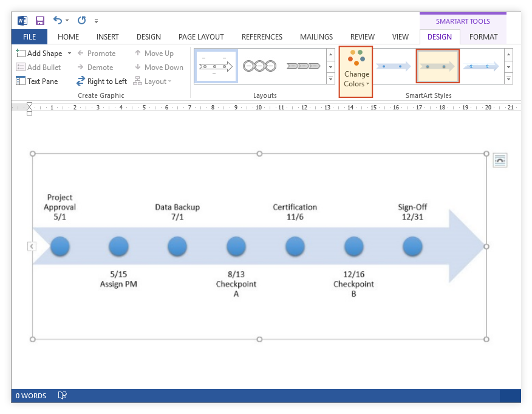Click the Data Backup 7/1 timeline circle
The height and width of the screenshot is (414, 532).
177,247
